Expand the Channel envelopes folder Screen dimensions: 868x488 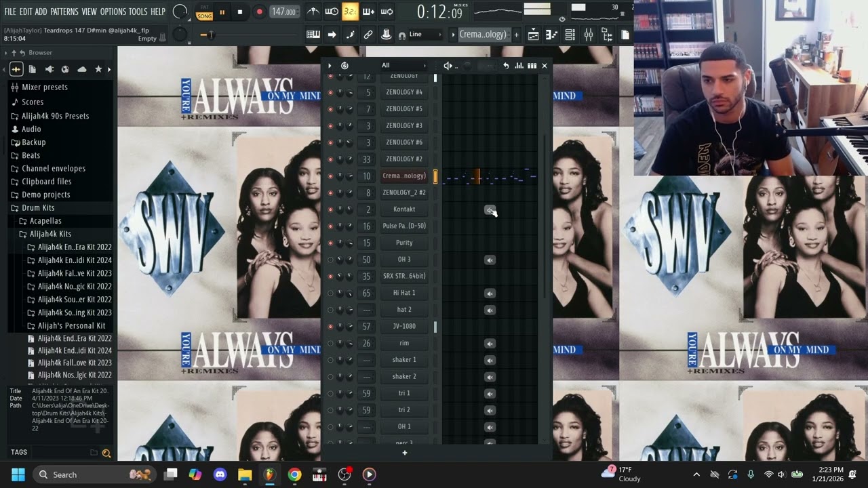pos(54,168)
